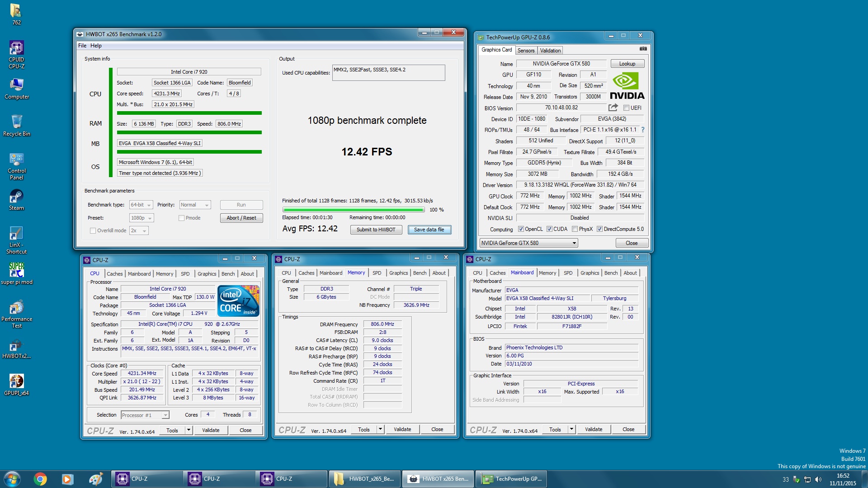
Task: Switch to TechPowerUp GPU-Z in the taskbar
Action: point(511,479)
